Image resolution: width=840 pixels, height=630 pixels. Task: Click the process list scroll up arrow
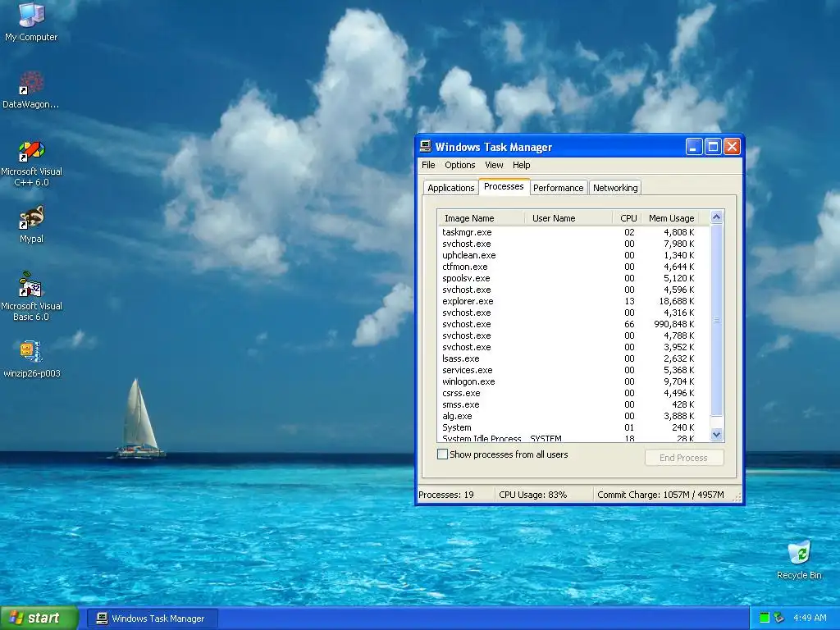click(716, 217)
